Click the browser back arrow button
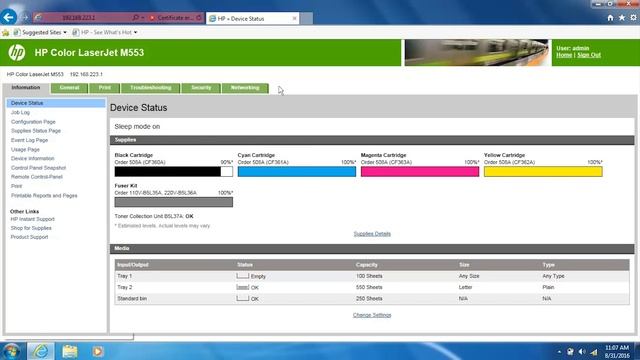 9,17
